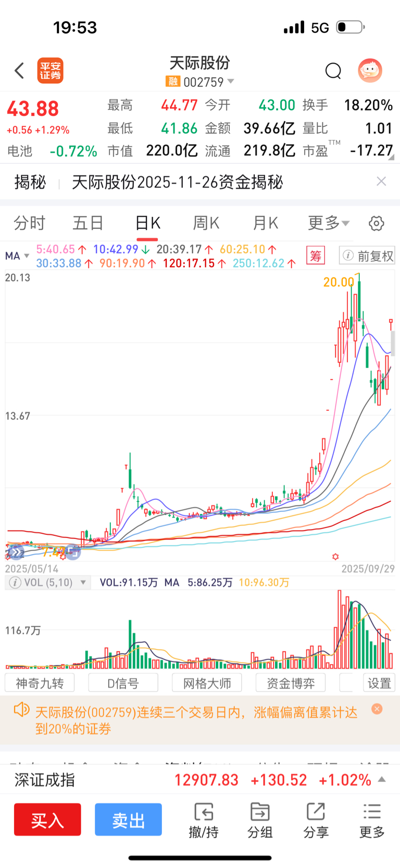This screenshot has width=400, height=868.
Task: Tap the 市盈 -17.27 value
Action: pos(347,151)
